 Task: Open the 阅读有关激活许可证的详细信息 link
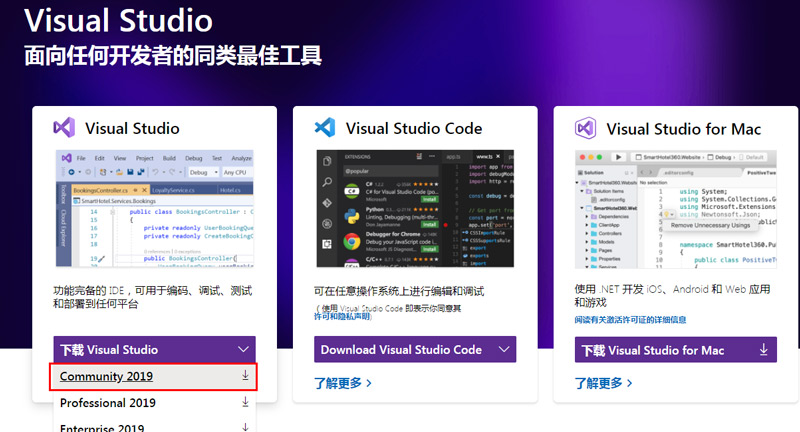point(630,320)
